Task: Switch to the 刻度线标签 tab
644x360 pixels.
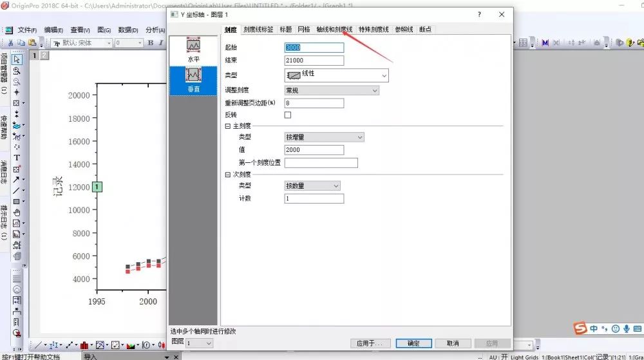Action: [258, 30]
